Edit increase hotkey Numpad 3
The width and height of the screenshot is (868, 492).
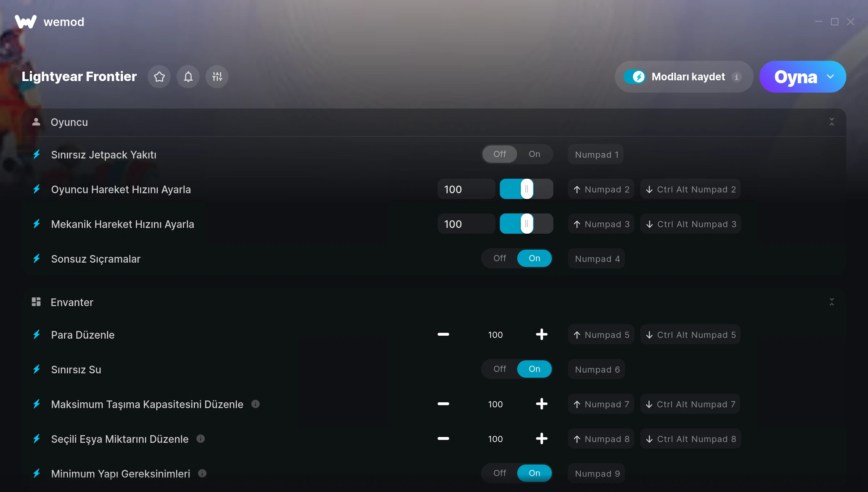601,224
